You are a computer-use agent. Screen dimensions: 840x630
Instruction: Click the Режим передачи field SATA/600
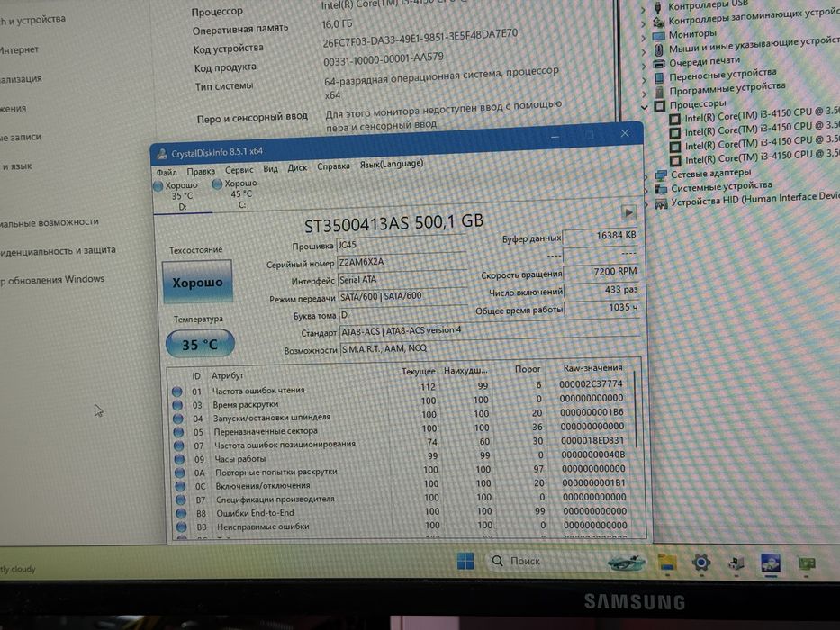(402, 296)
